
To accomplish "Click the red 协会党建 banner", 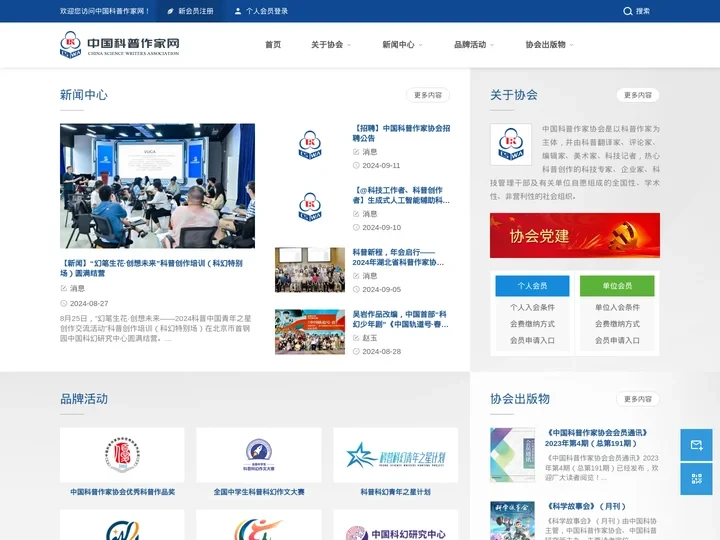I will click(x=575, y=235).
